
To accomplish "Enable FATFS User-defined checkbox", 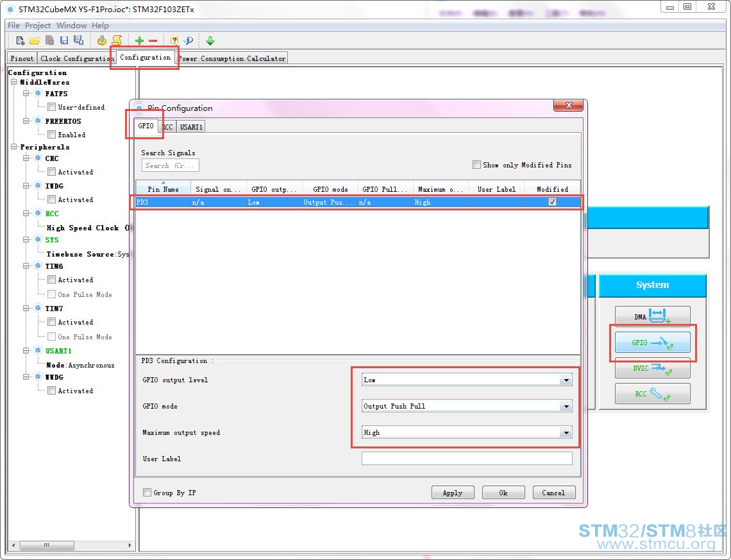I will (x=52, y=107).
